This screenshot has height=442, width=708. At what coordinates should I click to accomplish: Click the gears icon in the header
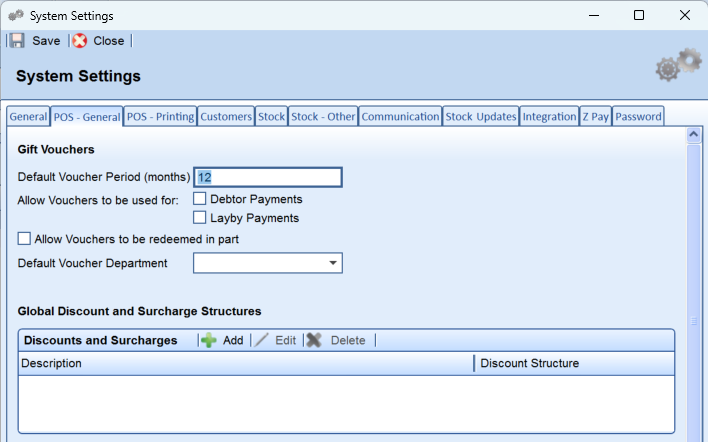679,65
